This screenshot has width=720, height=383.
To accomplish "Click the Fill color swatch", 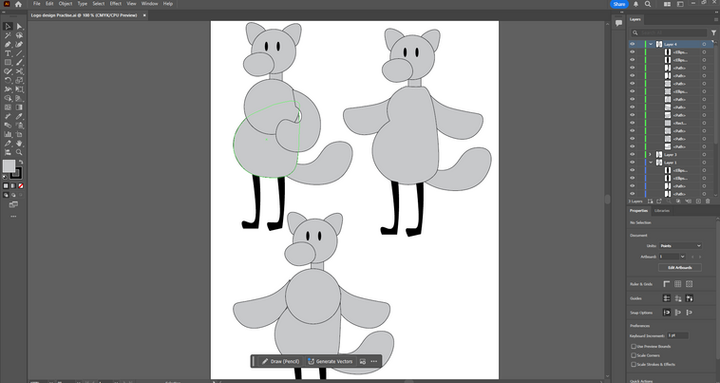I will 9,166.
